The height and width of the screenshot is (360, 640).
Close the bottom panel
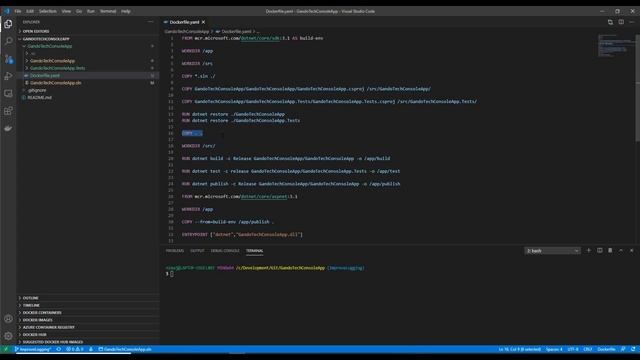click(x=631, y=251)
